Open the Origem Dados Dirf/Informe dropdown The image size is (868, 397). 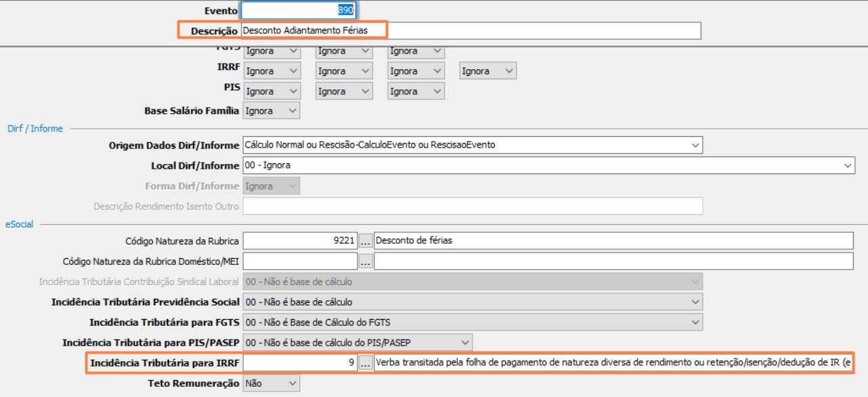point(472,145)
